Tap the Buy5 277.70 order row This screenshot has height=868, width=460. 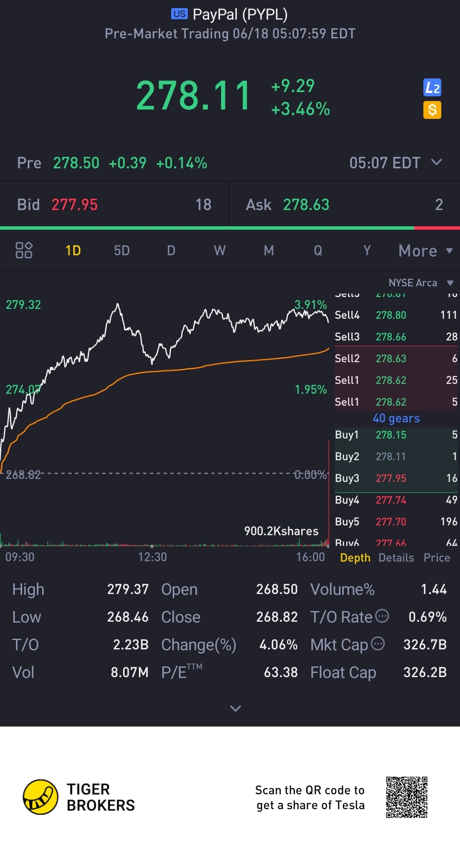pos(396,522)
